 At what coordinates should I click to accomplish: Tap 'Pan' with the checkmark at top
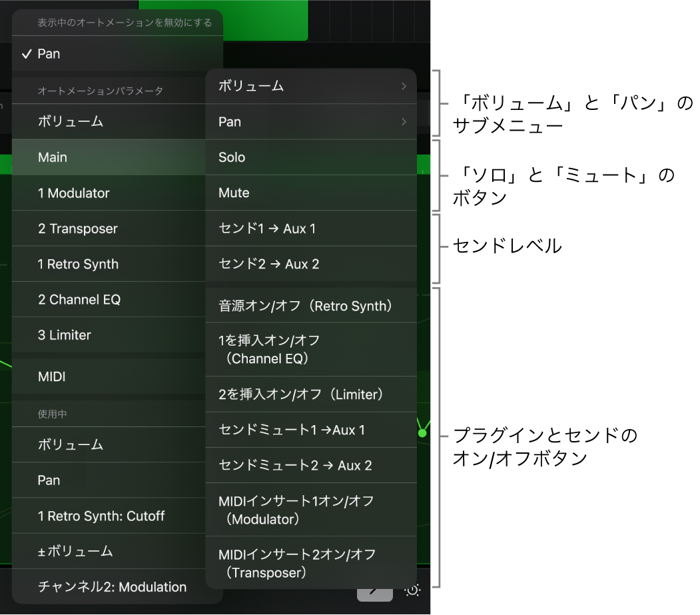pyautogui.click(x=47, y=54)
